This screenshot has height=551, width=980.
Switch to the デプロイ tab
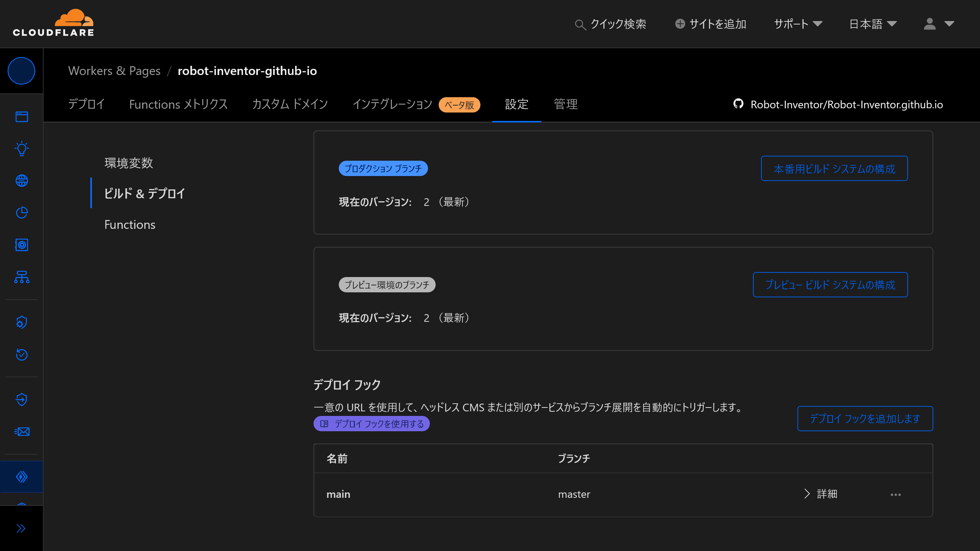click(x=87, y=104)
